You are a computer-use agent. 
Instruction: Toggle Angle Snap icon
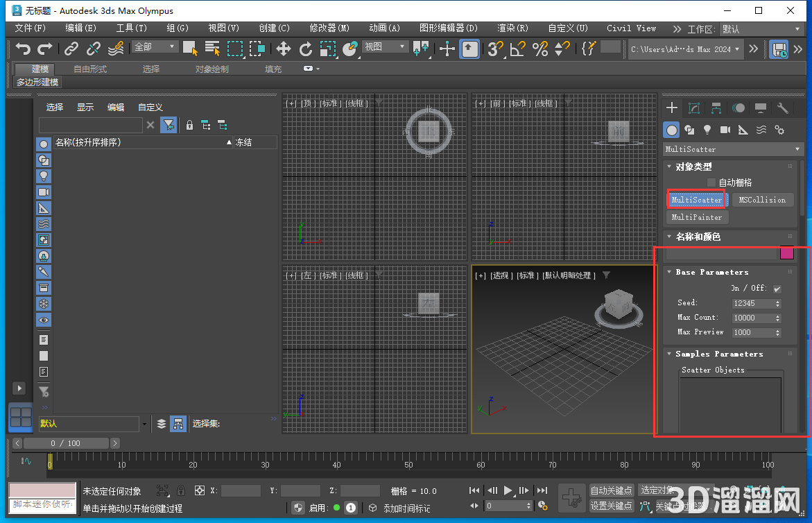tap(517, 49)
